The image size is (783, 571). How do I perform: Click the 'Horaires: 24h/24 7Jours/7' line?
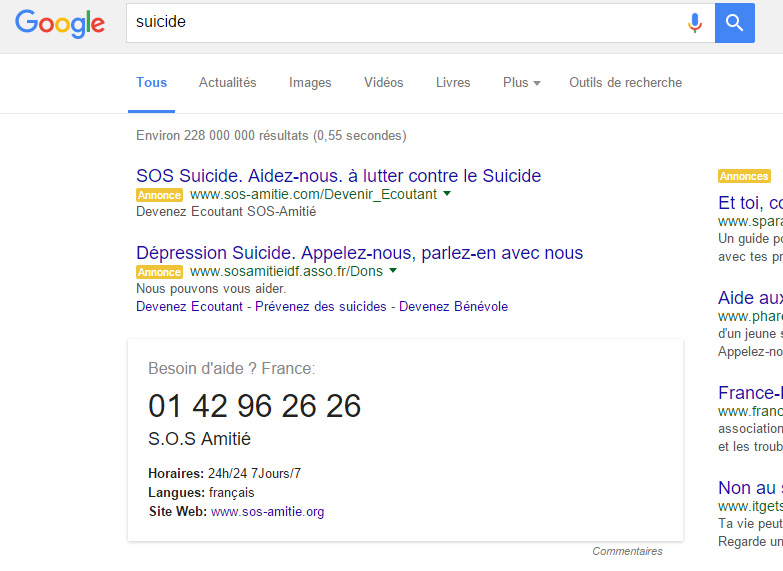(225, 473)
